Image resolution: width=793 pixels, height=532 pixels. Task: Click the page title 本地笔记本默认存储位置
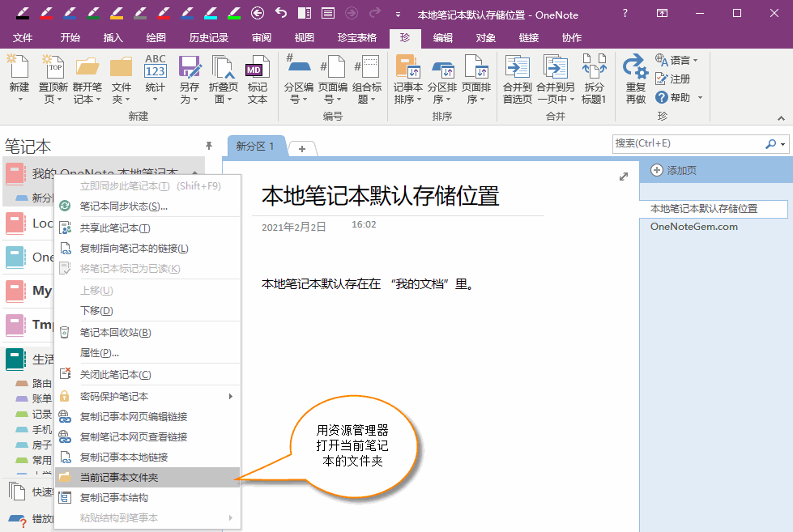click(x=381, y=196)
